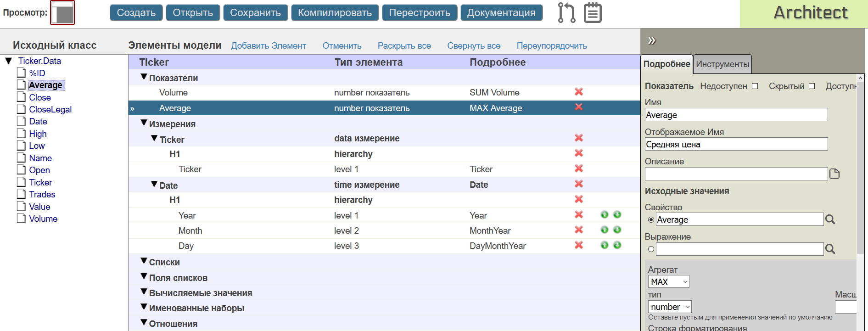Open the Агрегат MAX dropdown
This screenshot has width=868, height=331.
click(668, 281)
